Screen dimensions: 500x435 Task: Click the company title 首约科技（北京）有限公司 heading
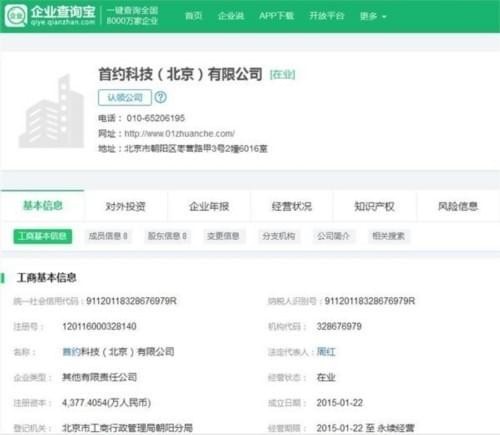click(180, 74)
